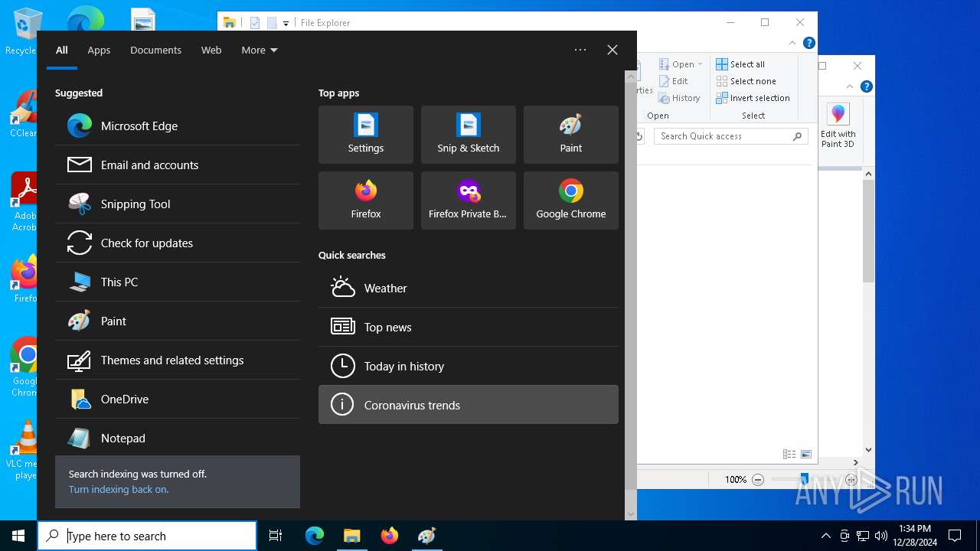
Task: Launch Google Chrome tile
Action: tap(571, 201)
